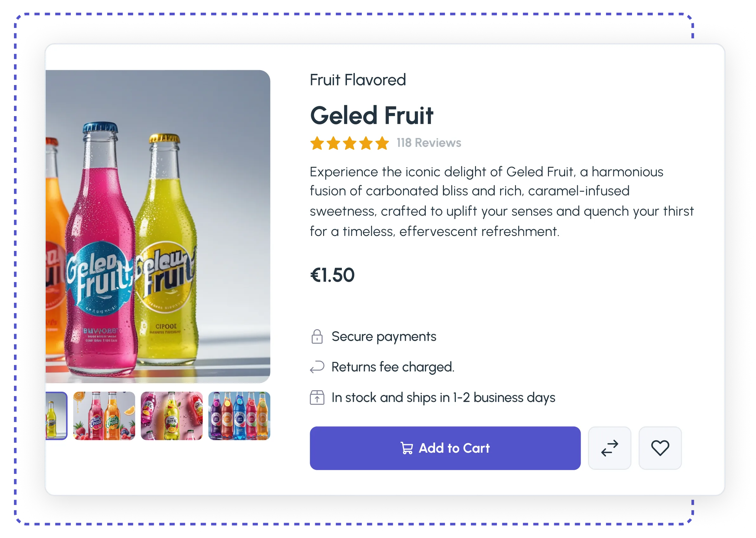Screen dimensions: 756x538
Task: Click the third rating star
Action: [x=350, y=143]
